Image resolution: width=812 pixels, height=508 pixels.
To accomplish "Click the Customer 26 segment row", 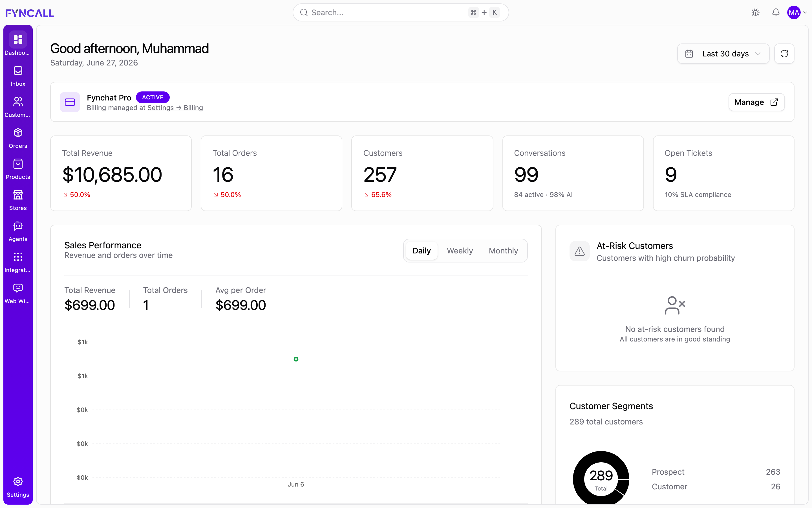I will [716, 487].
